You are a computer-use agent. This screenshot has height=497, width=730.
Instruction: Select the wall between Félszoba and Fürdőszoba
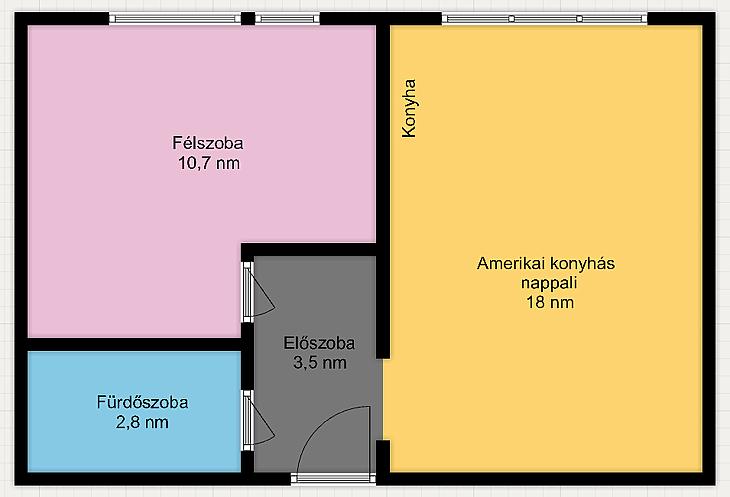pyautogui.click(x=134, y=344)
